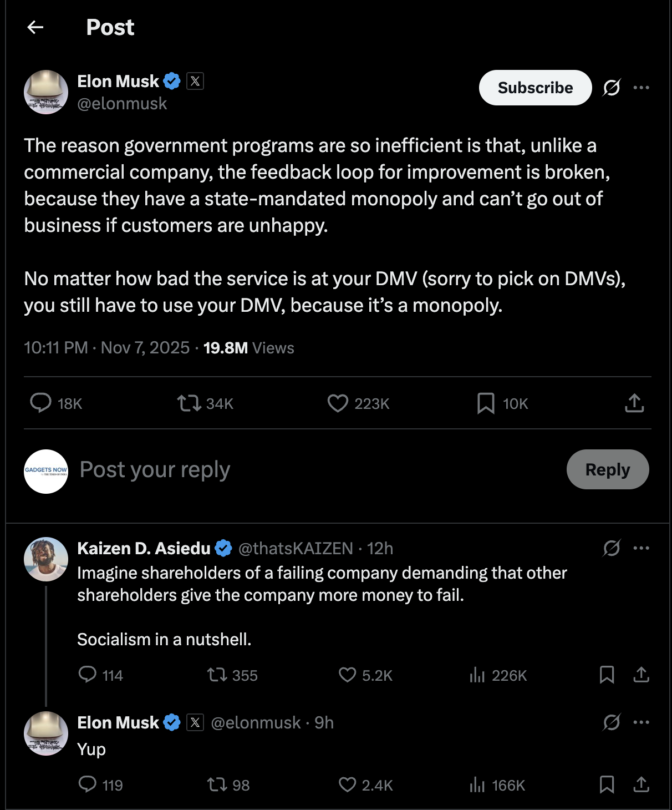Image resolution: width=672 pixels, height=810 pixels.
Task: Bookmark Elon Musk's DMV post
Action: point(485,403)
